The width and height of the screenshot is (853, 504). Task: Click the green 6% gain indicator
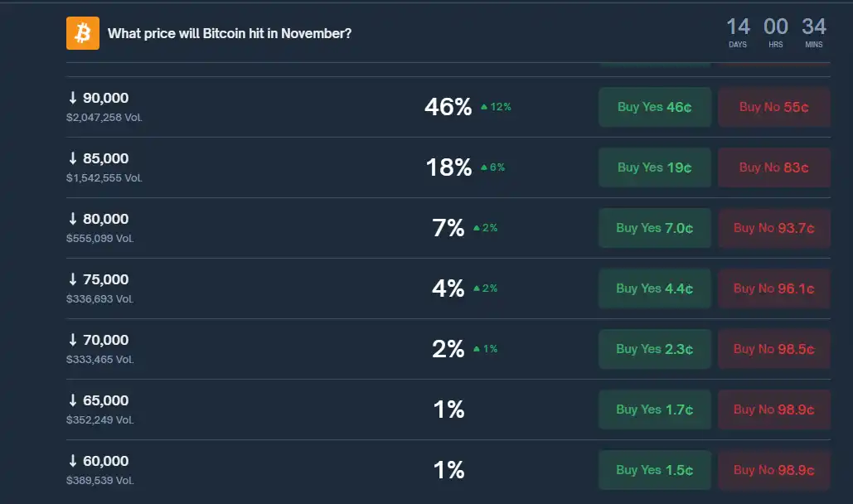(x=492, y=167)
